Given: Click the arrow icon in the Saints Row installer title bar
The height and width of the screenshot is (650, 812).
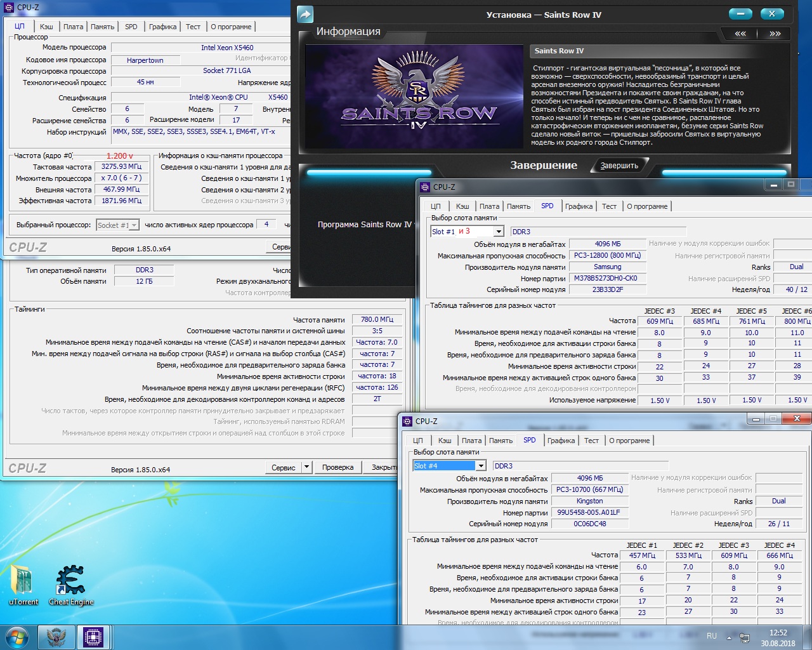Looking at the screenshot, I should [x=305, y=15].
